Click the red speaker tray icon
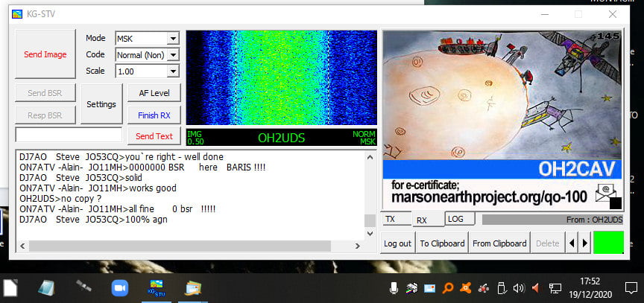Image resolution: width=644 pixels, height=303 pixels. (536, 288)
